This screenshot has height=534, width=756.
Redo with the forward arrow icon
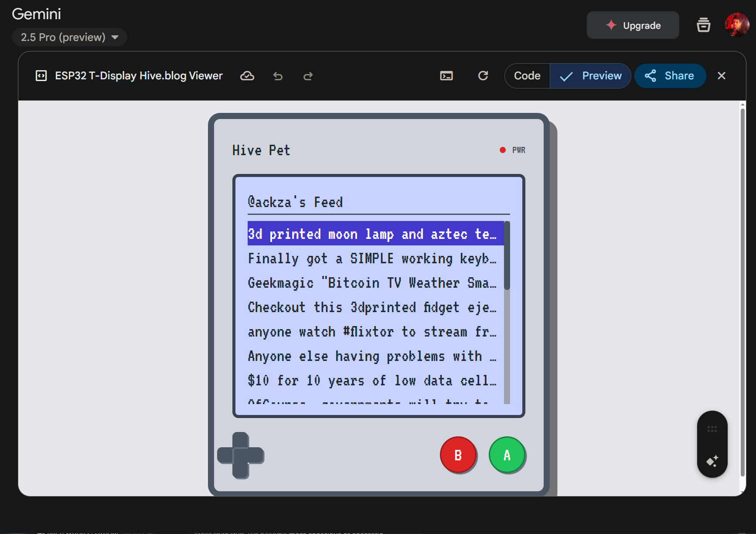coord(308,76)
